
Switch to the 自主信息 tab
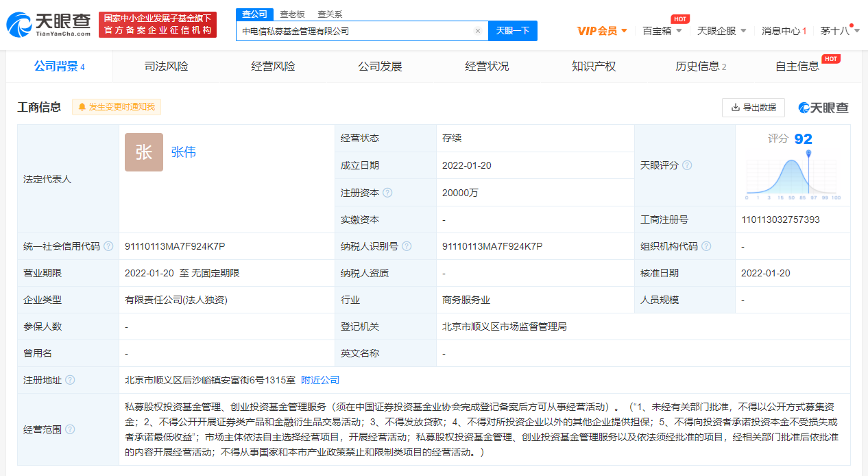797,67
